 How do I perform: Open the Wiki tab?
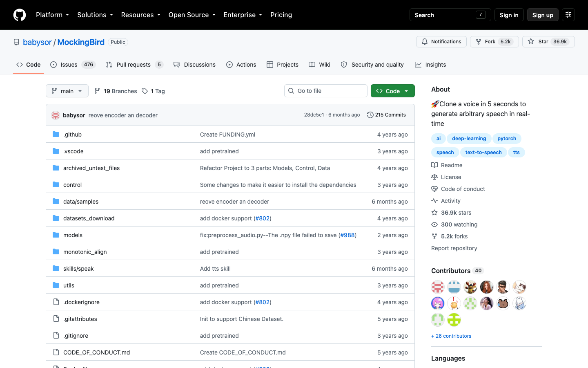pos(319,65)
